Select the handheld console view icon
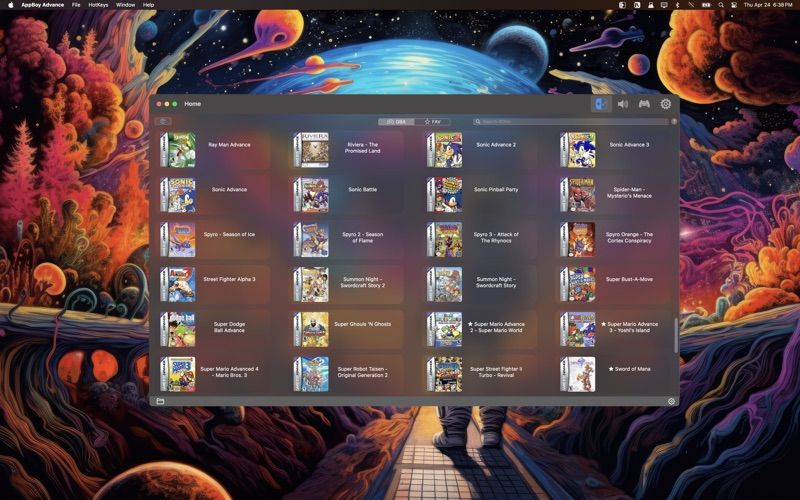Image resolution: width=800 pixels, height=500 pixels. tap(601, 104)
